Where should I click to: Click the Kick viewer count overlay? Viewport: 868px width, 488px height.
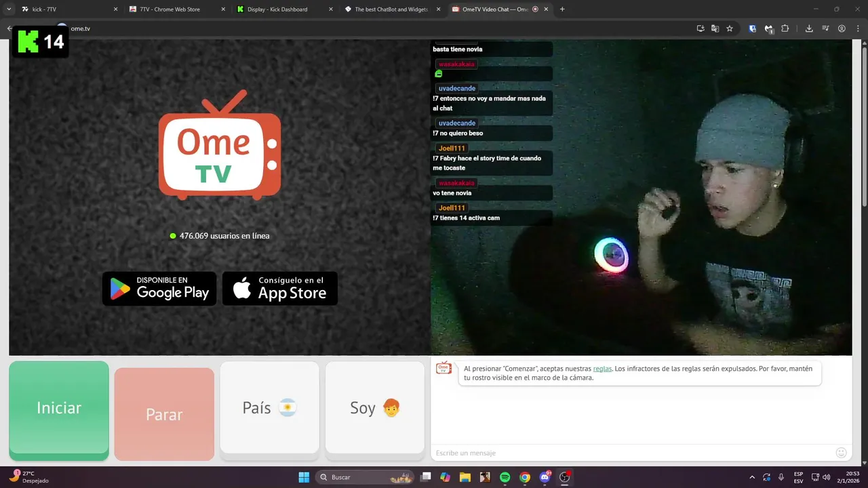[41, 42]
